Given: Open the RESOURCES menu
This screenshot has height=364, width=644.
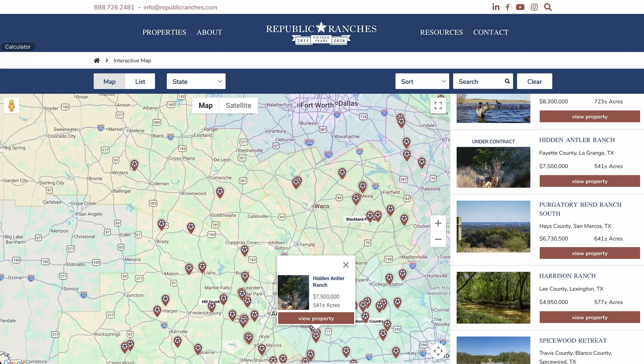Looking at the screenshot, I should [x=441, y=32].
